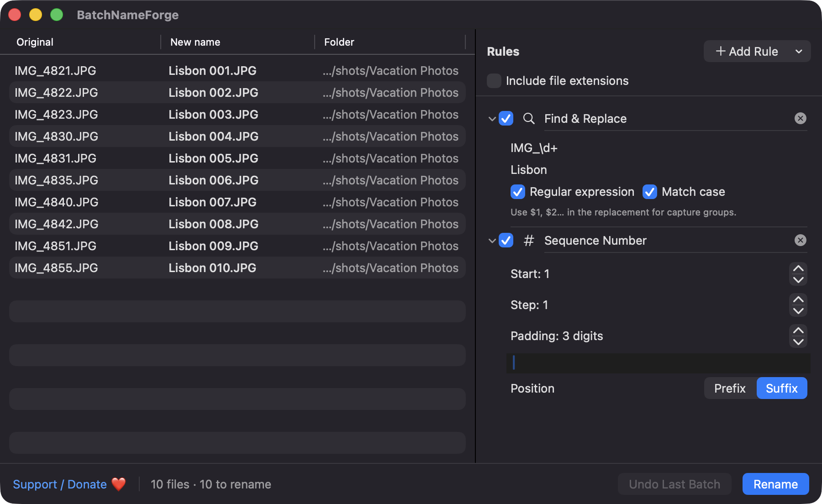
Task: Uncheck Match case option
Action: click(650, 192)
